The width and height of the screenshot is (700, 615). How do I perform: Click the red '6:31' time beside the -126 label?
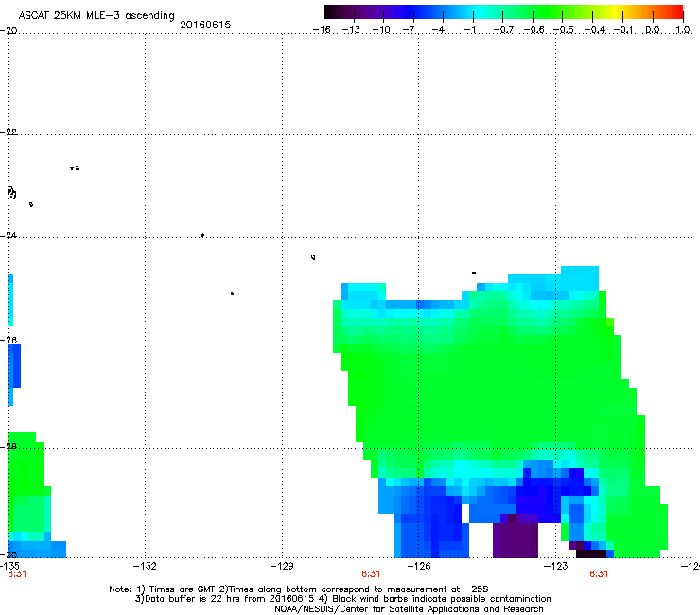pos(371,574)
